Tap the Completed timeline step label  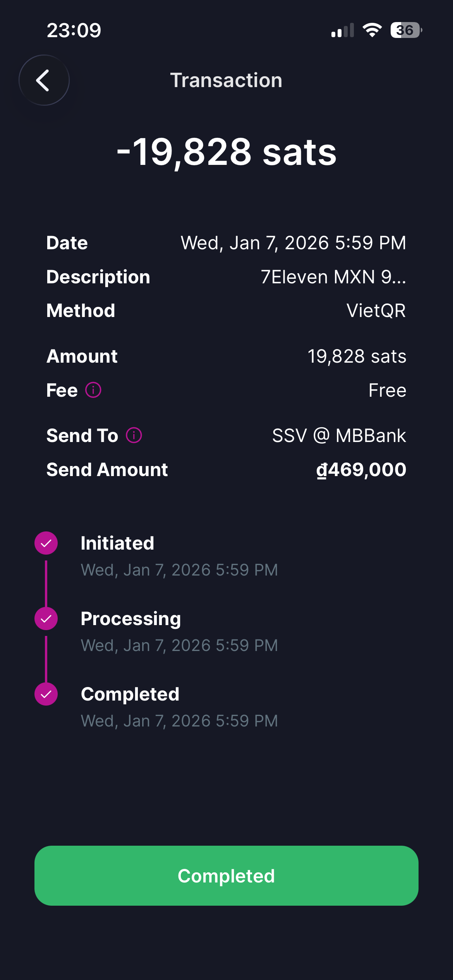click(130, 694)
